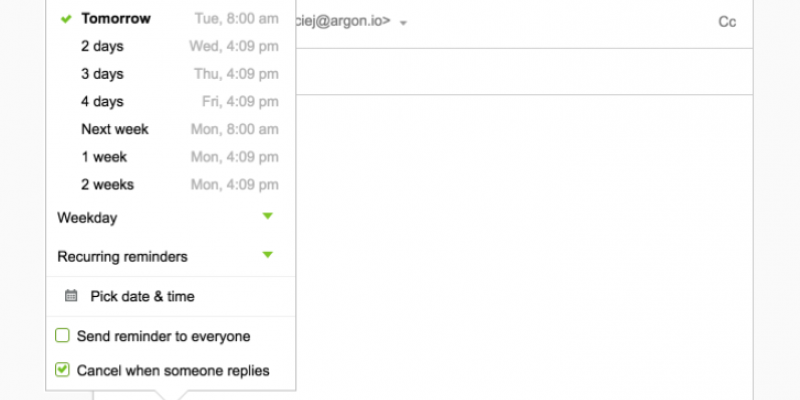
Task: Open Pick date & time
Action: 142,296
